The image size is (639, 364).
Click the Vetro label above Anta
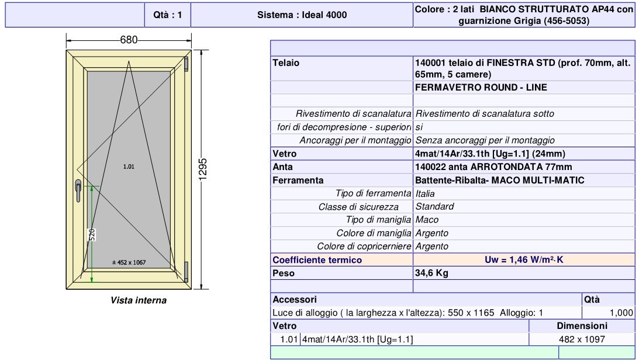pos(285,154)
